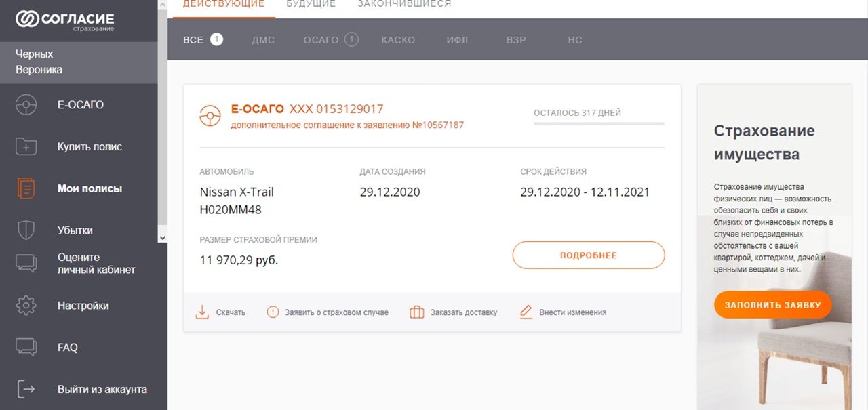Open the Е-ОСАГО steering wheel sidebar icon
This screenshot has width=868, height=410.
[26, 105]
